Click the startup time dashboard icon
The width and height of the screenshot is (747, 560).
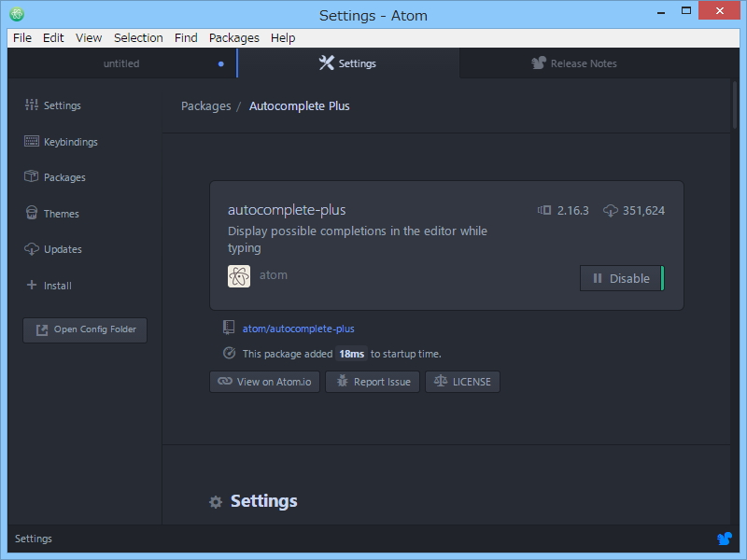[229, 353]
